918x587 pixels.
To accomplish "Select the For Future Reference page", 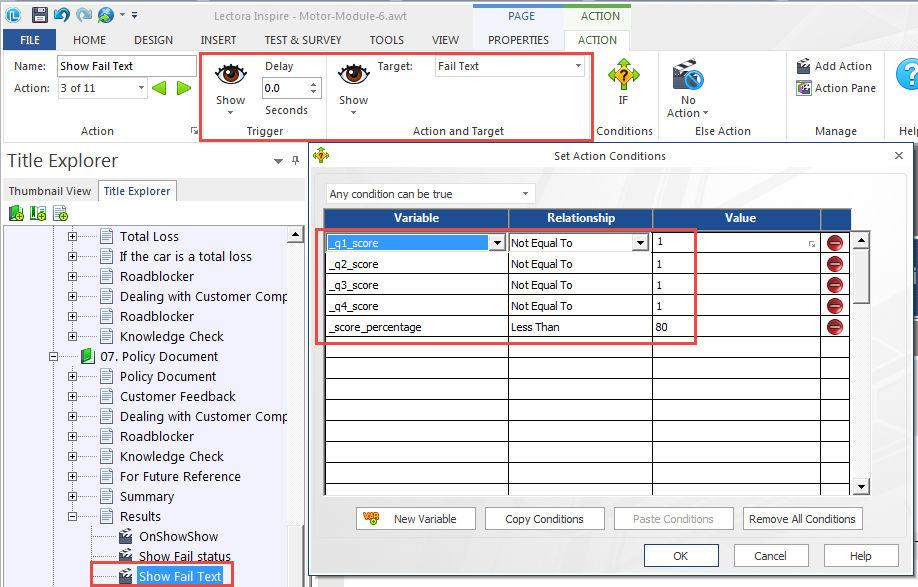I will (180, 476).
